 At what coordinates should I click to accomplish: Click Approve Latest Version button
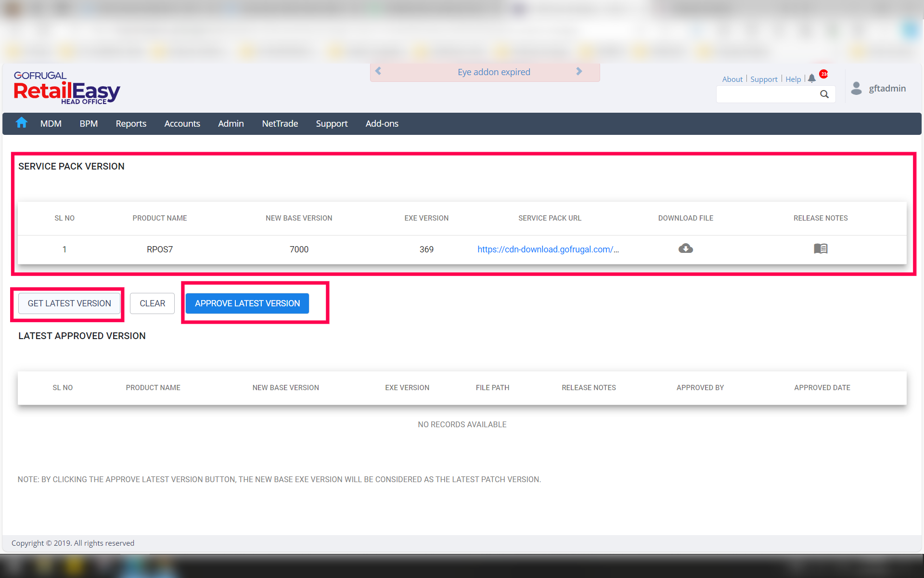pos(247,303)
